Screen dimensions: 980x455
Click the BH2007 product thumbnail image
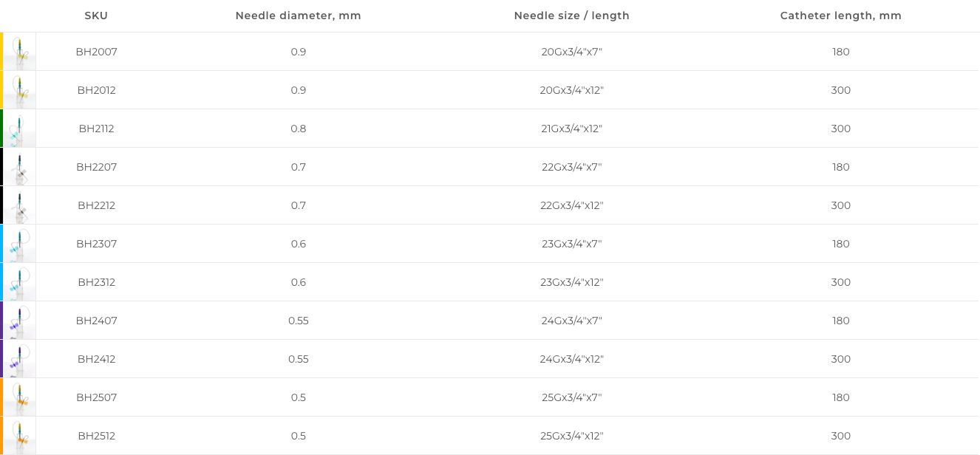tap(20, 52)
